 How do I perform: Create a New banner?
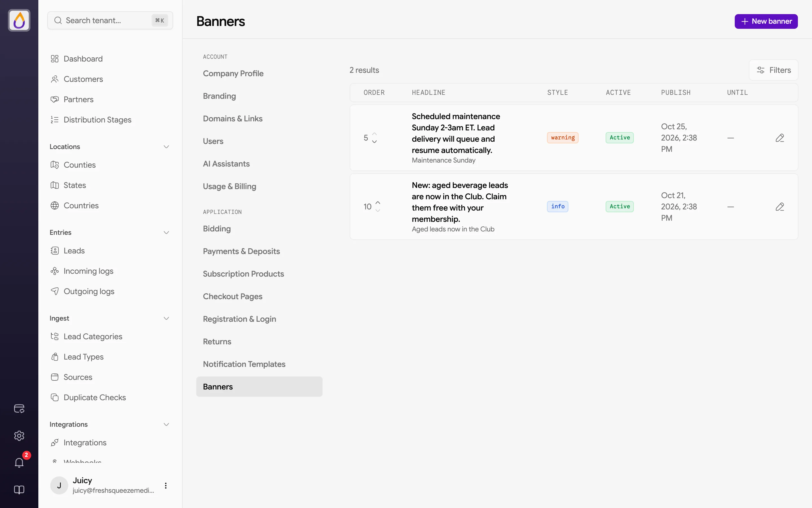coord(766,21)
